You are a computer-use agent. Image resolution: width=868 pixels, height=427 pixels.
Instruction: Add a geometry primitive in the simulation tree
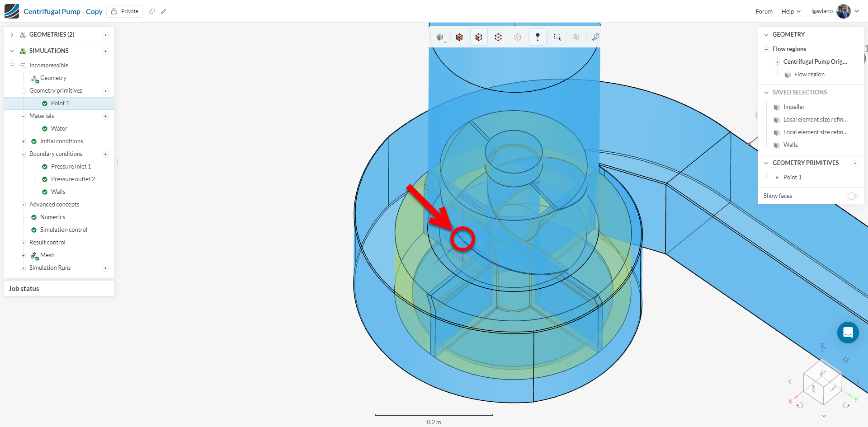[x=105, y=91]
